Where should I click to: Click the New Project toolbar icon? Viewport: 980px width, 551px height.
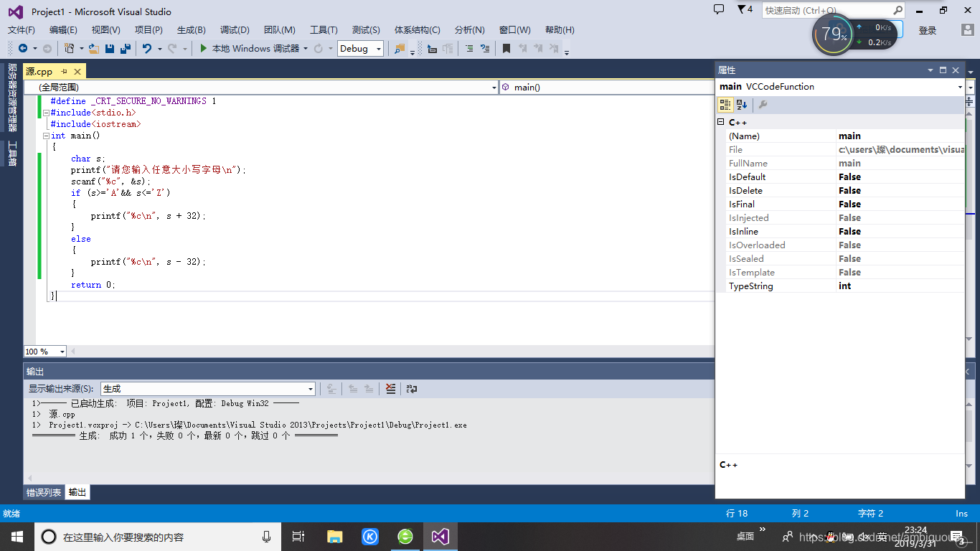[x=69, y=49]
